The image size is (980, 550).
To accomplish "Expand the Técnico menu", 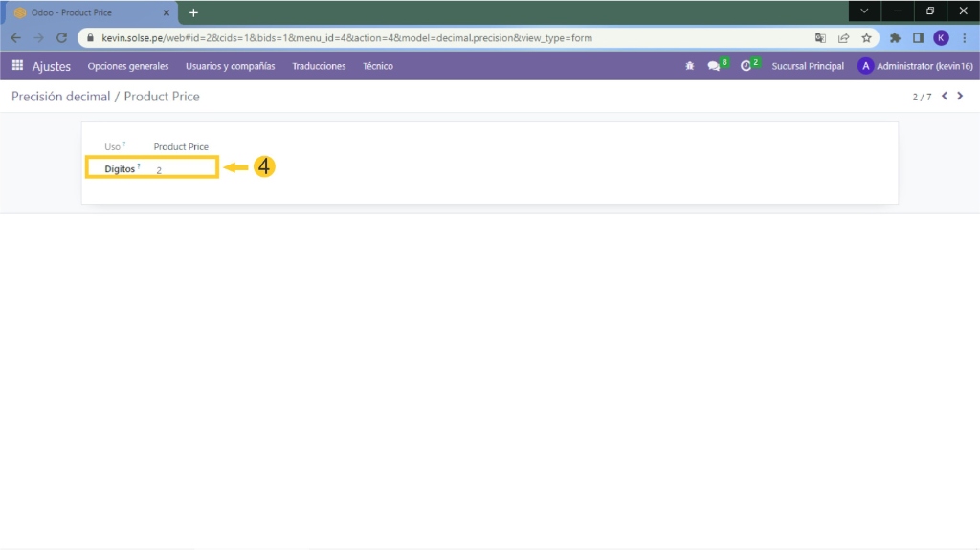I will [x=377, y=66].
